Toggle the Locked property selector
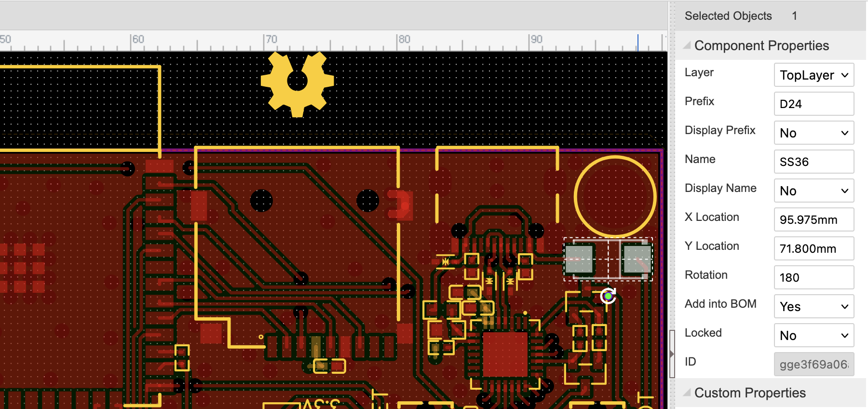 click(x=814, y=336)
